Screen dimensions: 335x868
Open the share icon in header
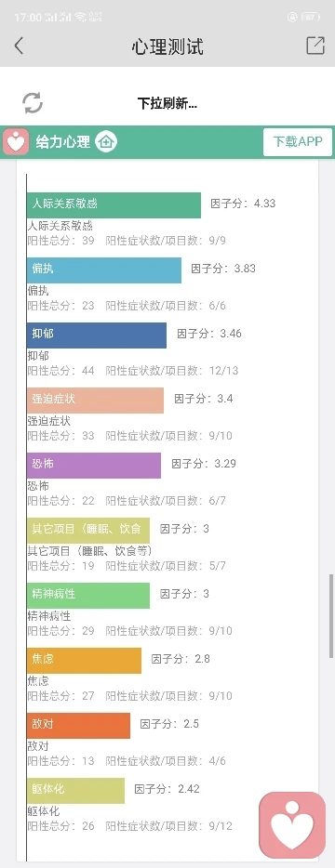tap(315, 46)
